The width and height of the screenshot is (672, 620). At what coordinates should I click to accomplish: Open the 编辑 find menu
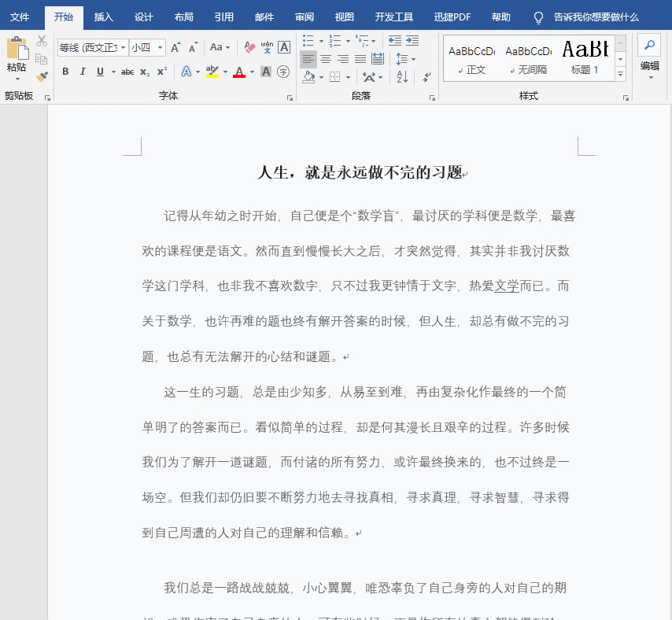click(x=650, y=57)
